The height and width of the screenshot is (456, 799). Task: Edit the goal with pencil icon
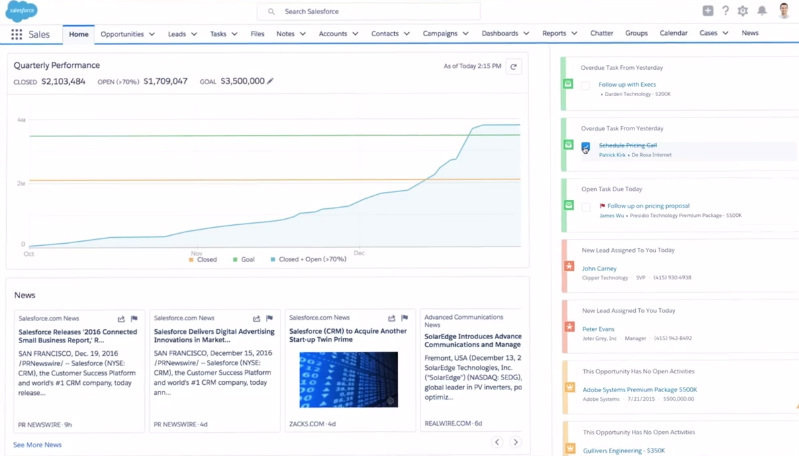point(270,81)
